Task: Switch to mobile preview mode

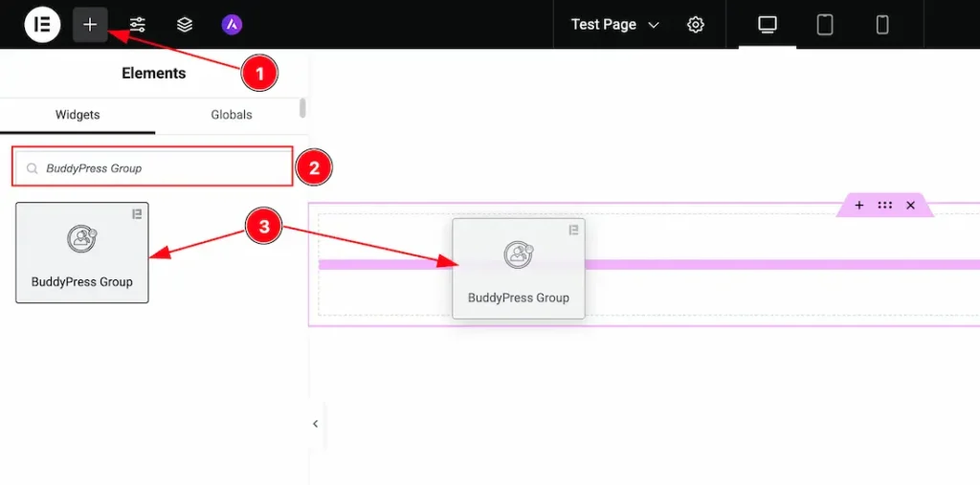Action: click(882, 24)
